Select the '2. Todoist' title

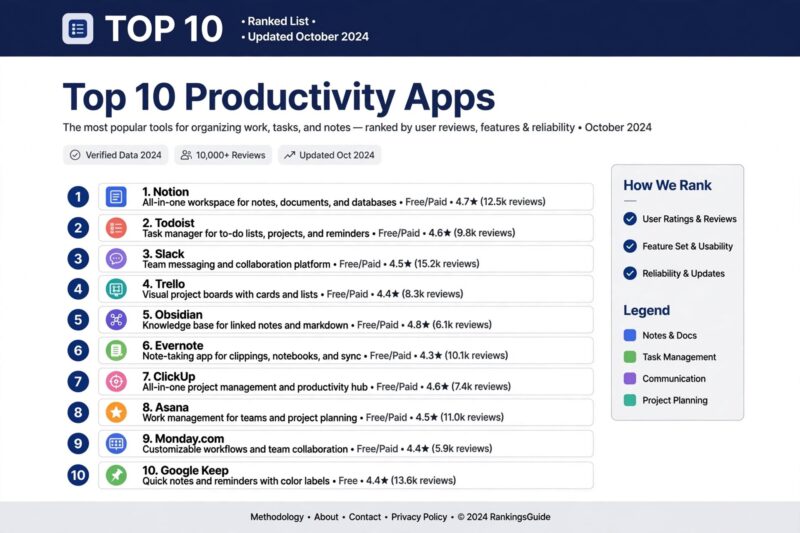[x=168, y=223]
